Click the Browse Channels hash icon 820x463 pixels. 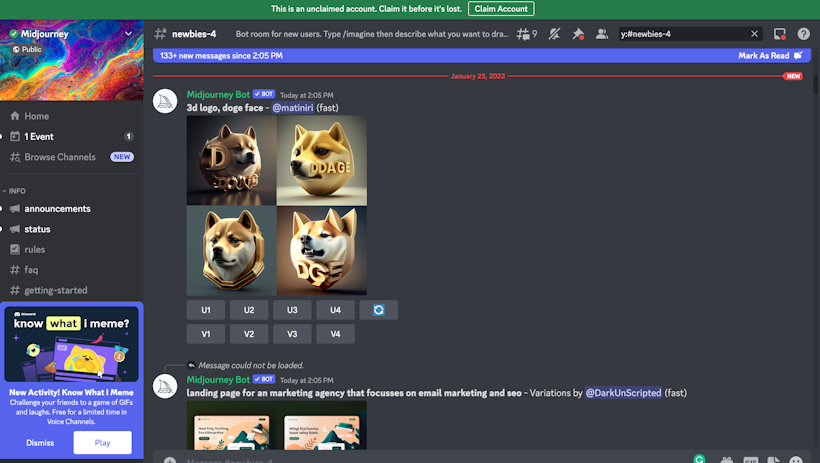(x=15, y=157)
